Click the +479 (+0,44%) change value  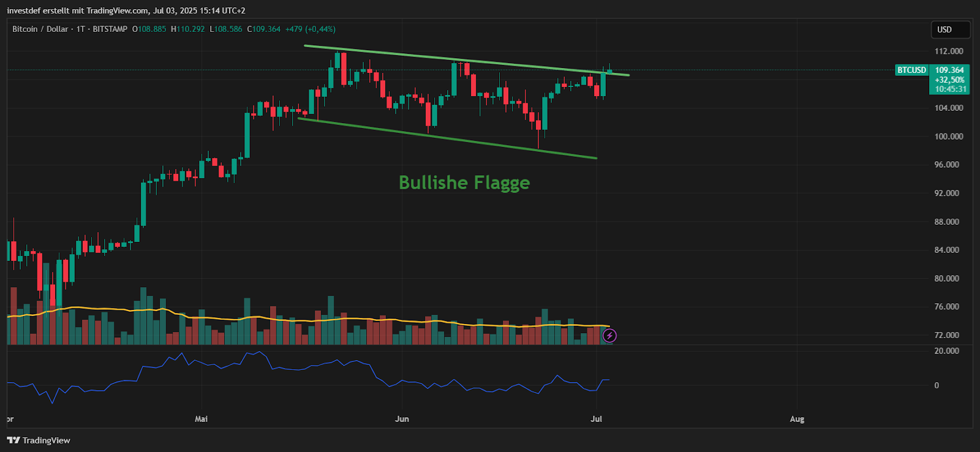(311, 29)
